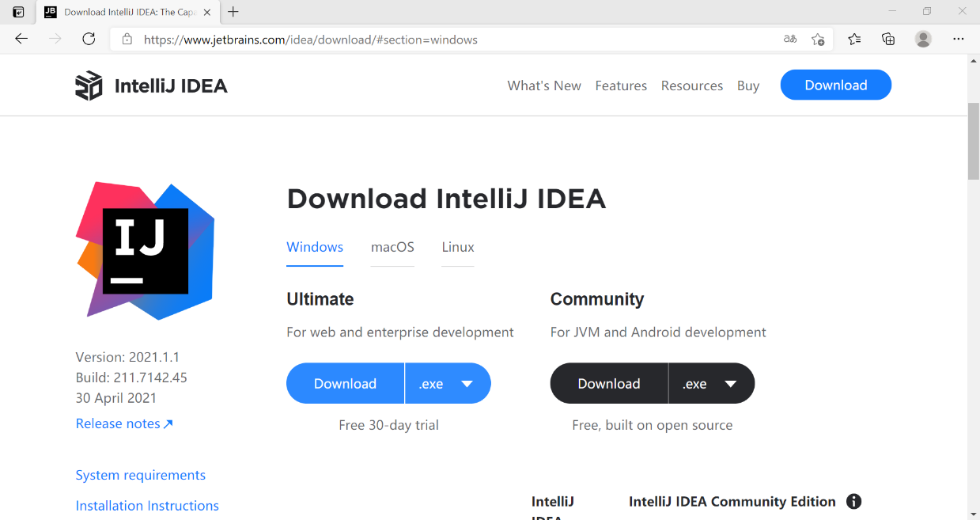Click the large IJ product logo

(x=145, y=251)
